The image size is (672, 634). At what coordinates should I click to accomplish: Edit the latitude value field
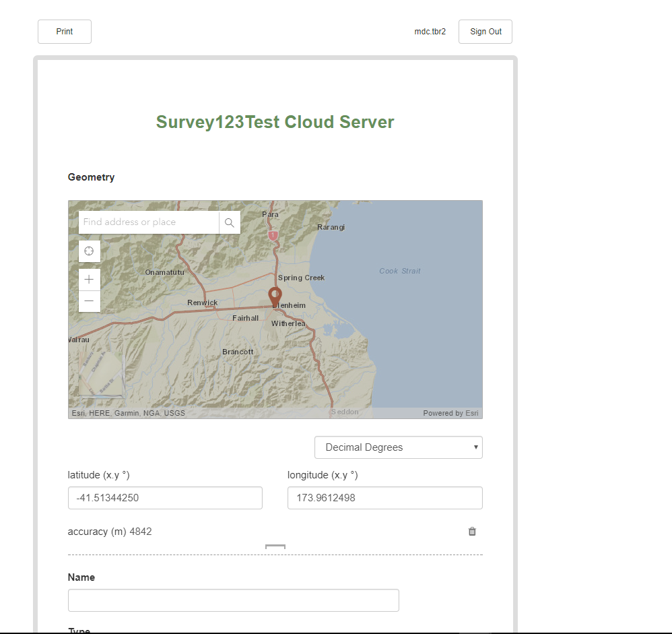click(165, 498)
